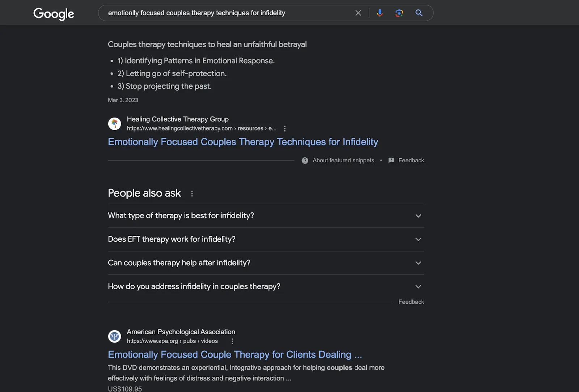Image resolution: width=579 pixels, height=392 pixels.
Task: Expand "What type of therapy is best" question
Action: coord(418,216)
